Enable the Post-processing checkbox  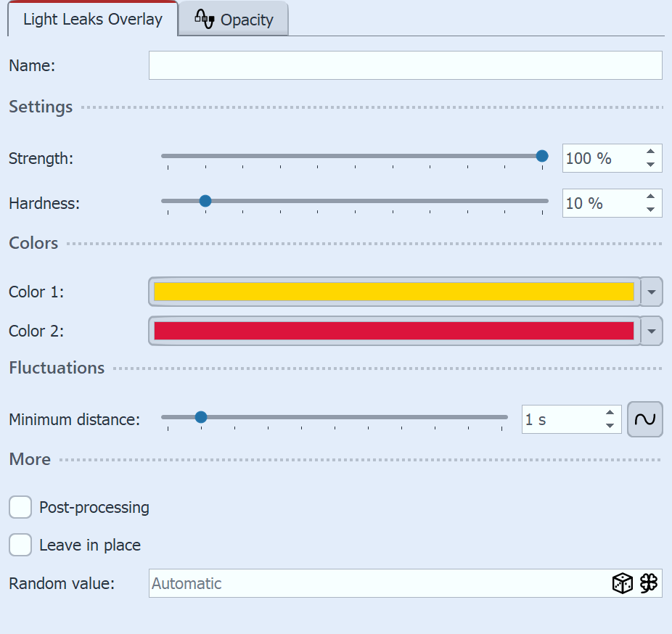(x=20, y=507)
